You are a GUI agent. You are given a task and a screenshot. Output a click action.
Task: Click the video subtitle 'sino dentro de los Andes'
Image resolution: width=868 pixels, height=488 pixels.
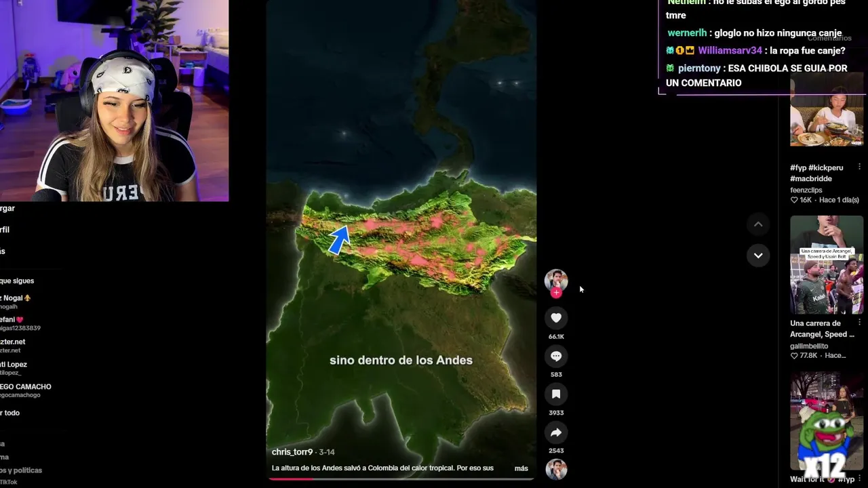pyautogui.click(x=401, y=360)
